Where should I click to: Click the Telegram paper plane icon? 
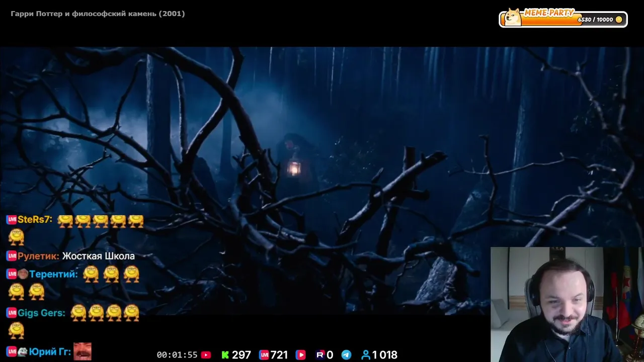(x=346, y=355)
